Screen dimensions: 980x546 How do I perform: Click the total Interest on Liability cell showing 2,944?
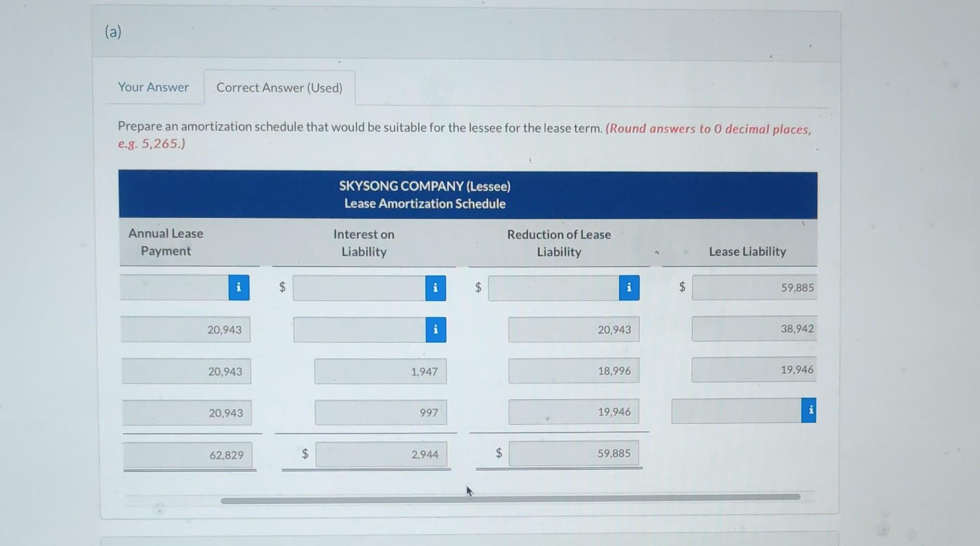click(x=381, y=454)
